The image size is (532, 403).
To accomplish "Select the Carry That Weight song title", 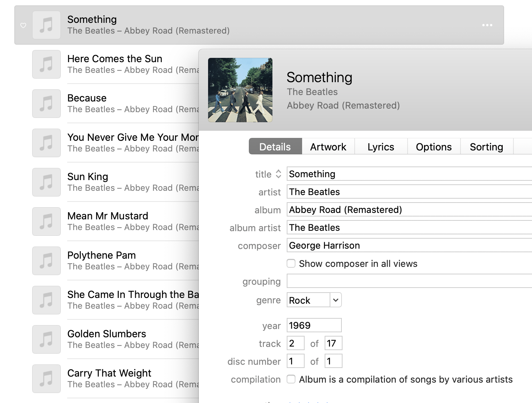I will pyautogui.click(x=109, y=373).
